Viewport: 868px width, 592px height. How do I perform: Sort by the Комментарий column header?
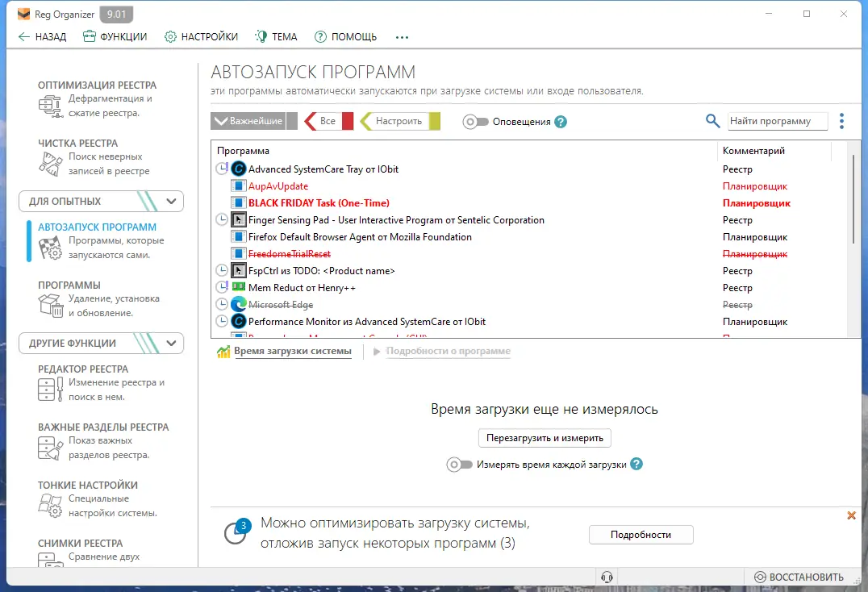753,151
